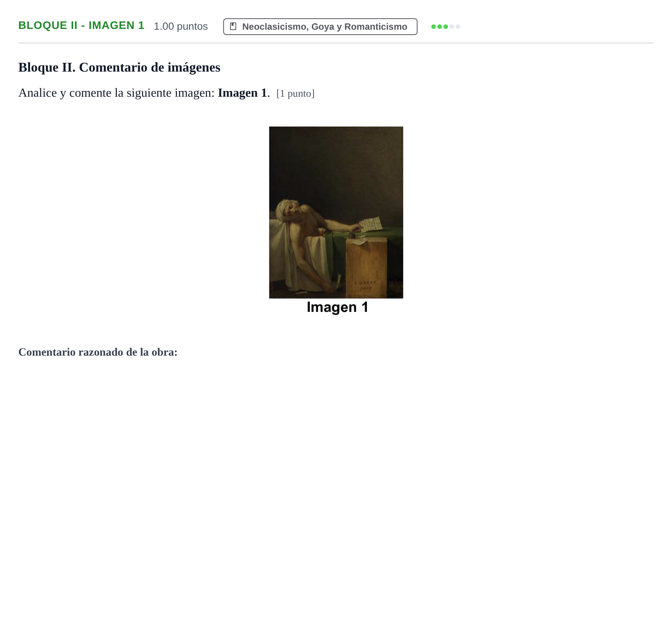Click the Analice y comente instruction text

click(144, 93)
